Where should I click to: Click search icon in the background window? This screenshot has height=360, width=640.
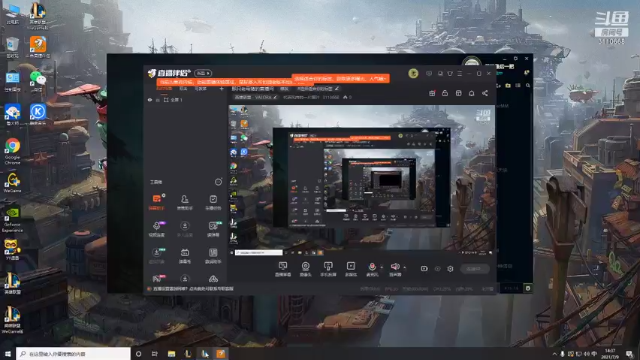pyautogui.click(x=528, y=85)
